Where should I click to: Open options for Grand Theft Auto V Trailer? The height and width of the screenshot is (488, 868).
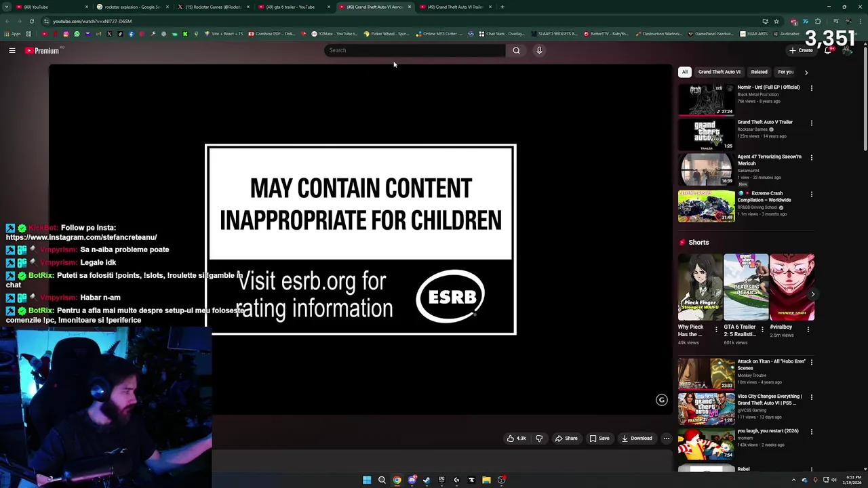click(x=811, y=123)
